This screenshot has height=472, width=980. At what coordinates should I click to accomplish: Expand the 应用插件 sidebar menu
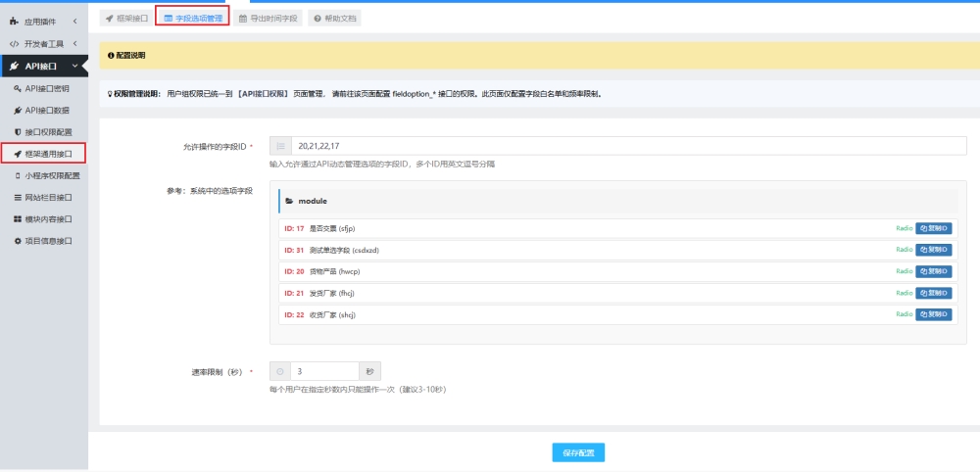click(x=43, y=22)
